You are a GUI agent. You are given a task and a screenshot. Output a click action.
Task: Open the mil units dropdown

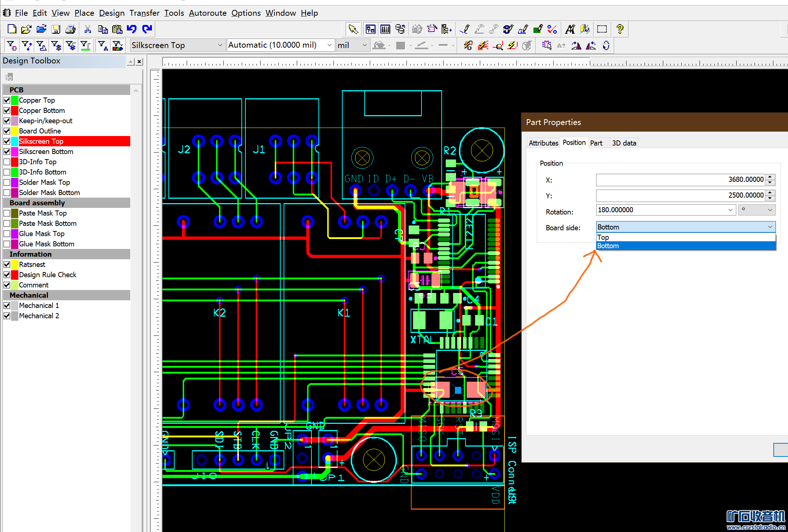tap(364, 45)
